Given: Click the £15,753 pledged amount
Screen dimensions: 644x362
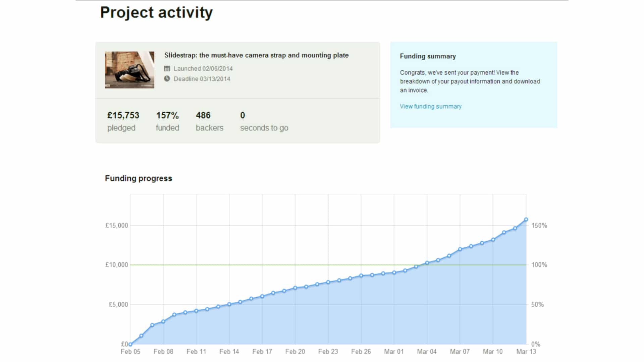Looking at the screenshot, I should (123, 115).
